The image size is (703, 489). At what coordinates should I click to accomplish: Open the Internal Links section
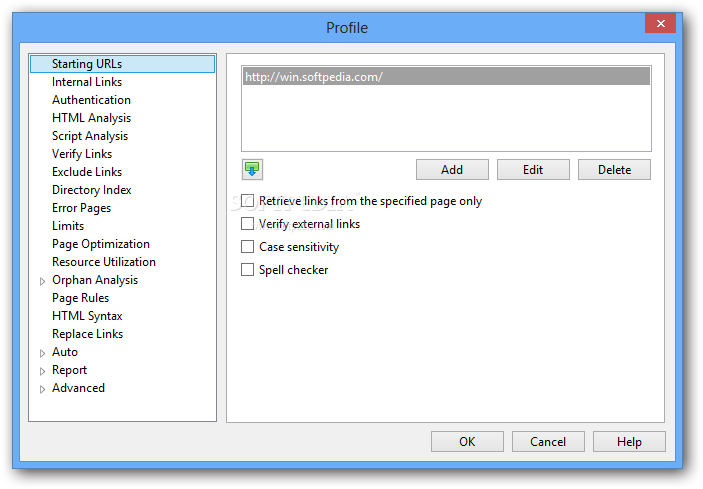point(87,82)
